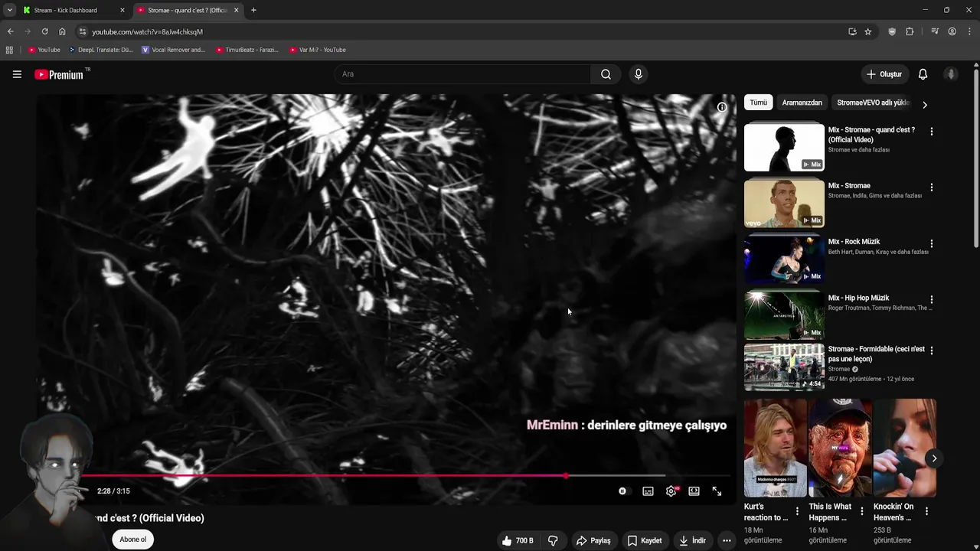The image size is (980, 551).
Task: Open options for This Is What Happens short
Action: coord(862,511)
